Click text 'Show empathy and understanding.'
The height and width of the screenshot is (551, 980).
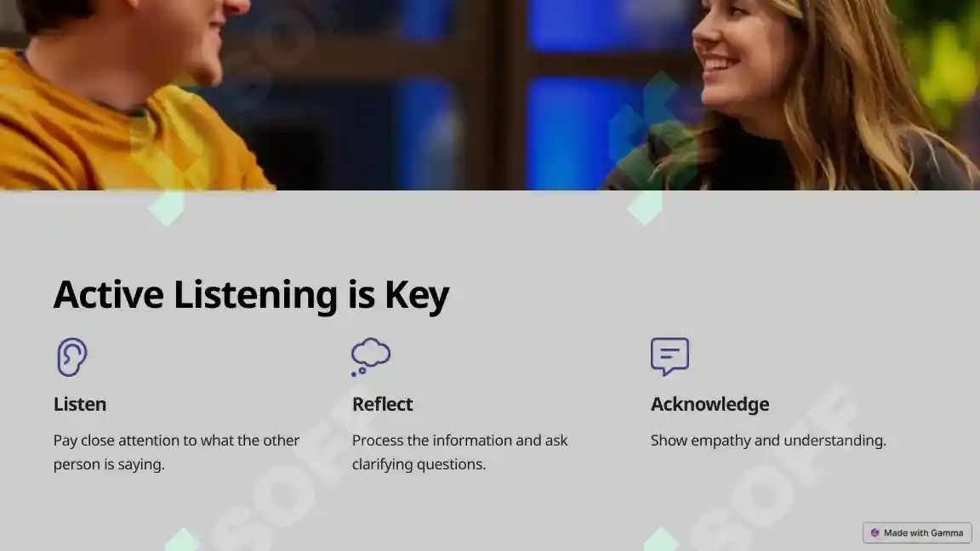pos(769,440)
